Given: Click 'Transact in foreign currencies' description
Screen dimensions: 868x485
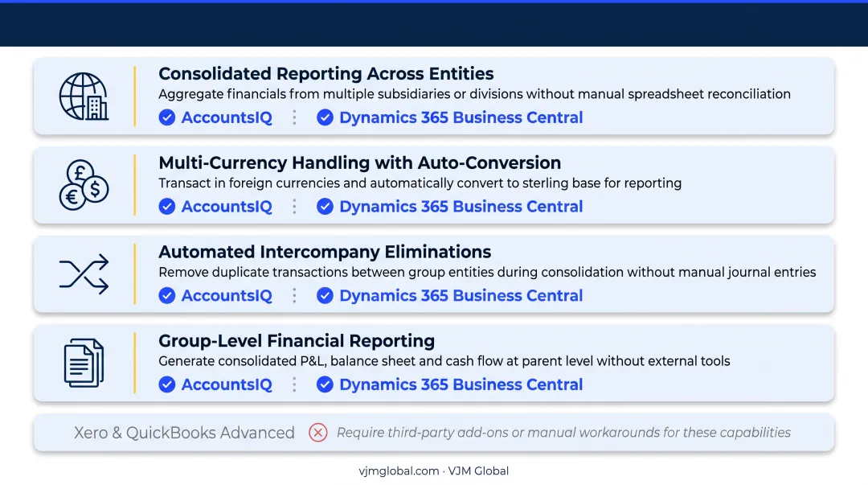Looking at the screenshot, I should tap(420, 183).
